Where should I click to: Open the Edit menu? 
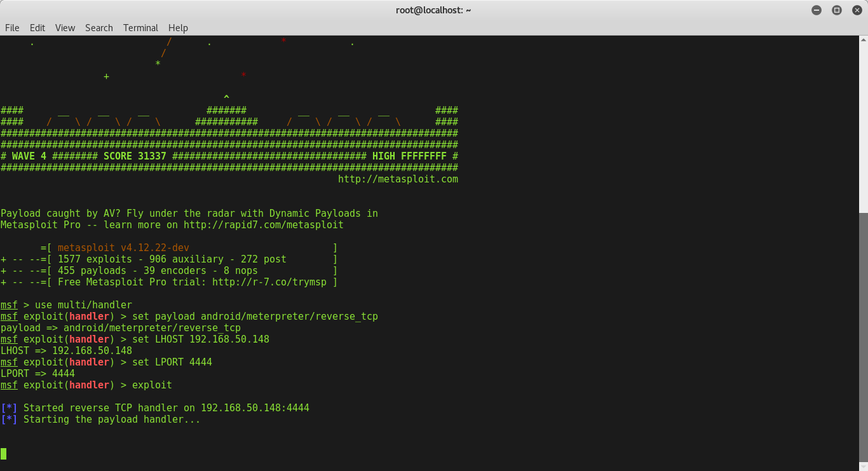(x=37, y=28)
